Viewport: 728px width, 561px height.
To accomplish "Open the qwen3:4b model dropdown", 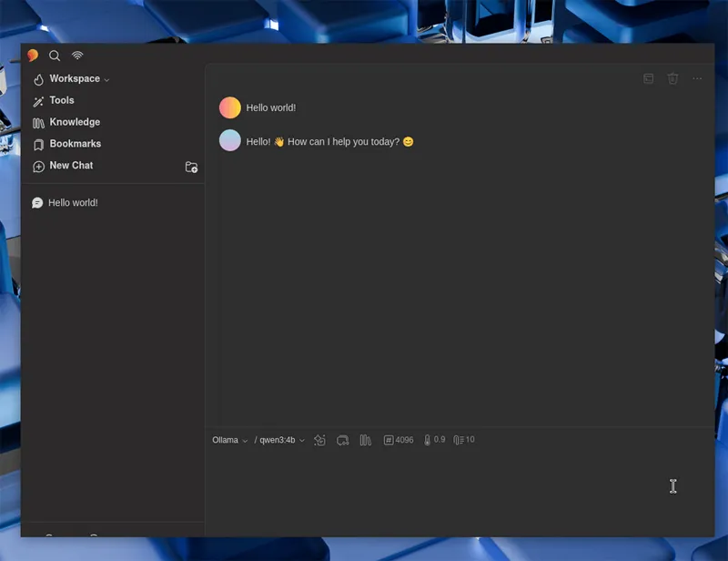I will pyautogui.click(x=279, y=440).
